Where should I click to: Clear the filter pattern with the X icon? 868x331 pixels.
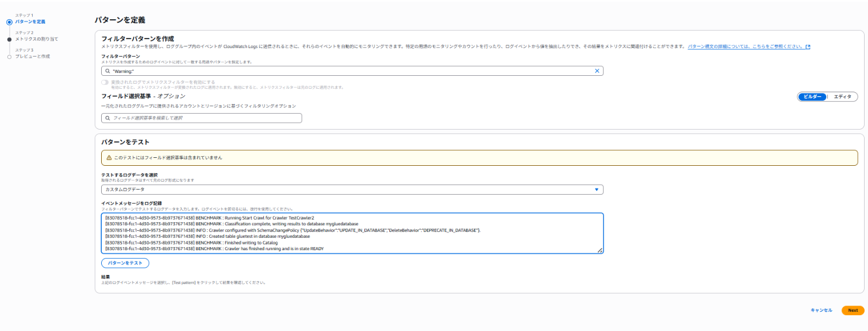pyautogui.click(x=597, y=71)
